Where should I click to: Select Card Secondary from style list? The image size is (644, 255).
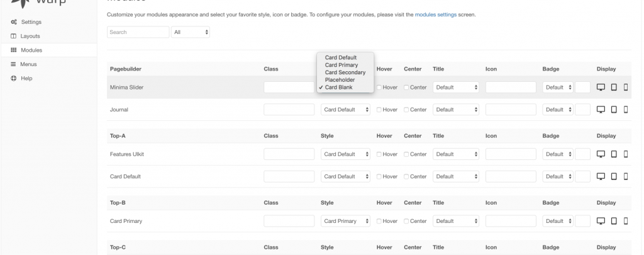coord(345,72)
